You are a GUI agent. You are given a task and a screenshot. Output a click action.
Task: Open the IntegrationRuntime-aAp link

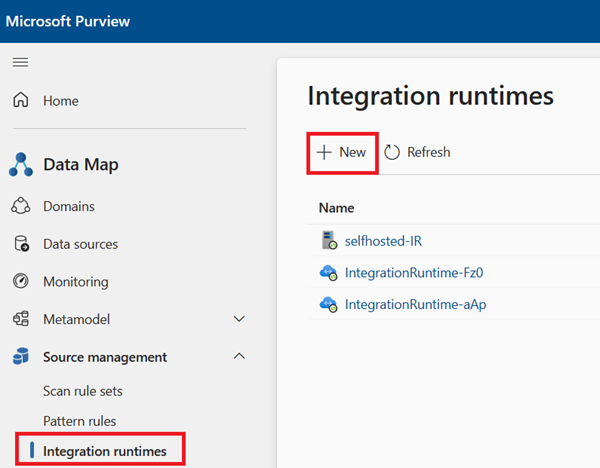(415, 304)
